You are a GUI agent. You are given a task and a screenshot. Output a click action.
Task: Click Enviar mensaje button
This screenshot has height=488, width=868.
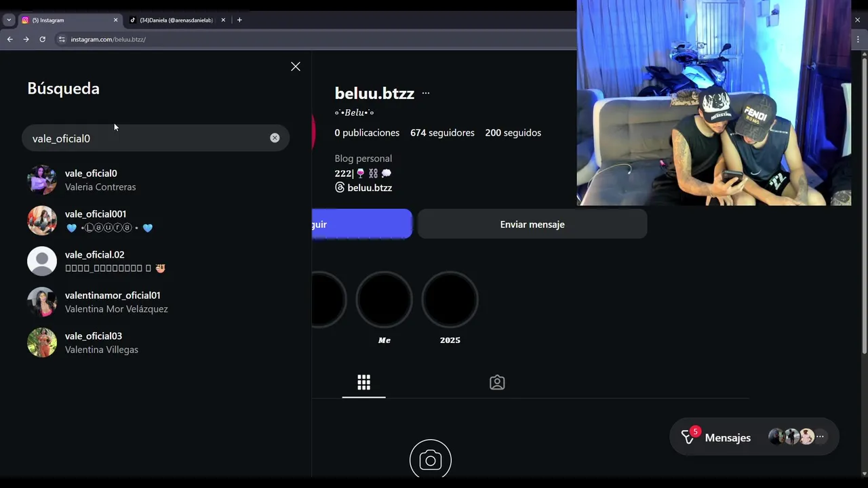pyautogui.click(x=532, y=224)
